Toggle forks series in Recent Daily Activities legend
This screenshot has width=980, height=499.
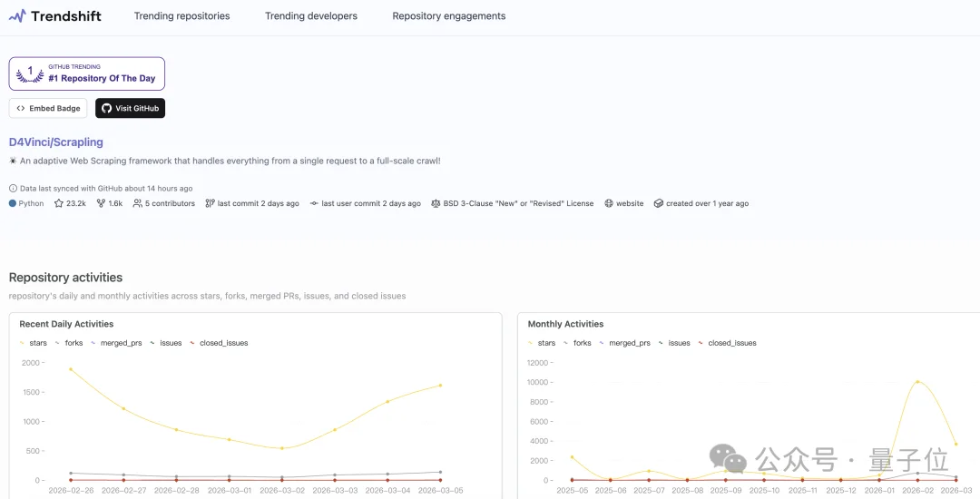click(x=69, y=343)
